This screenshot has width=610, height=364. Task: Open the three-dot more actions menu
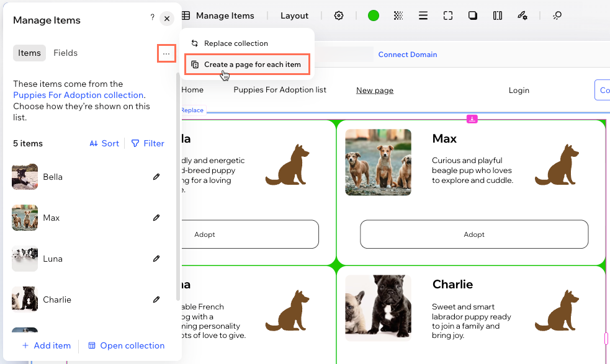pos(166,53)
